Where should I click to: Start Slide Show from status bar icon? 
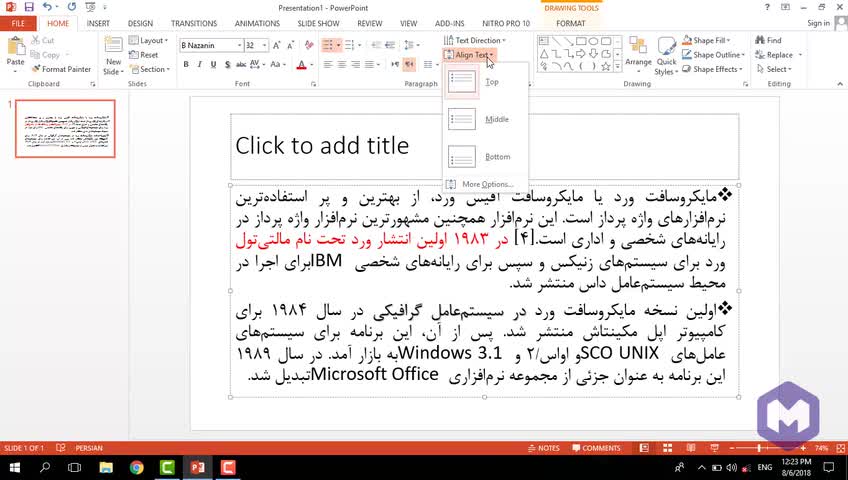click(714, 448)
